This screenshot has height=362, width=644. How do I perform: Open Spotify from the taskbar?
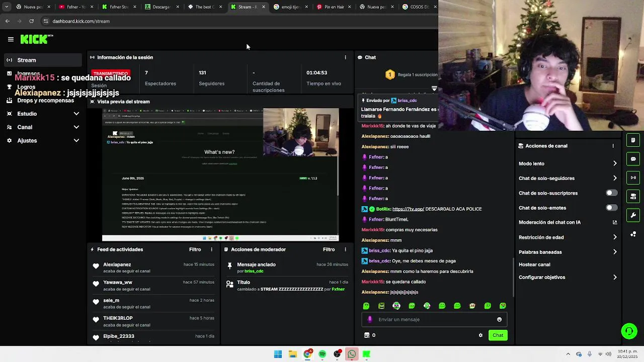(322, 354)
